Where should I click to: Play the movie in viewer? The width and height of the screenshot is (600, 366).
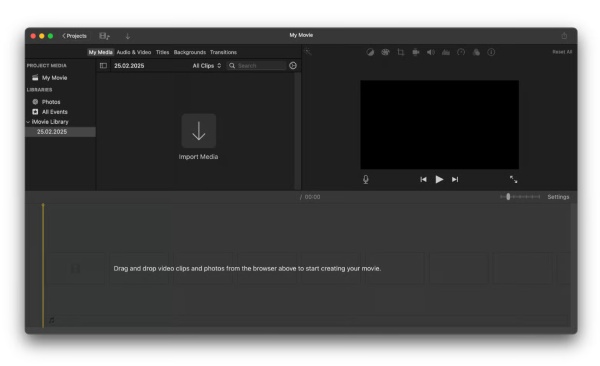click(x=439, y=179)
